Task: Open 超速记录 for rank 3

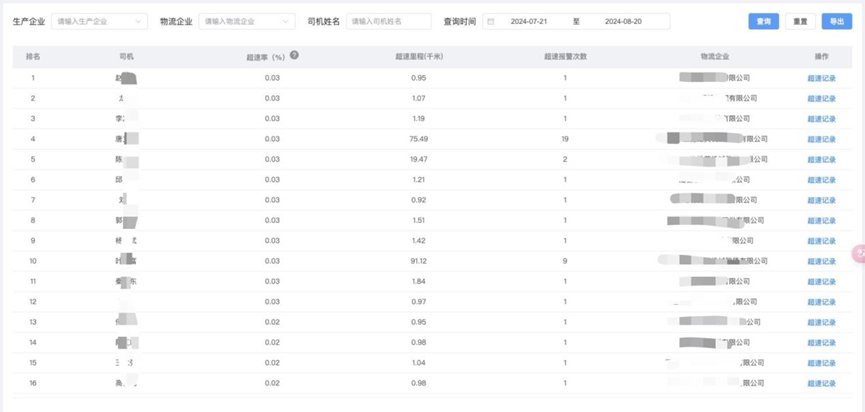Action: pos(821,119)
